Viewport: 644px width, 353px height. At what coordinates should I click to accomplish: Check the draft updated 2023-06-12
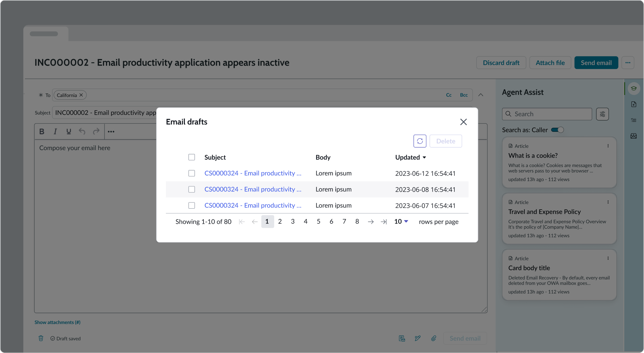pyautogui.click(x=192, y=173)
